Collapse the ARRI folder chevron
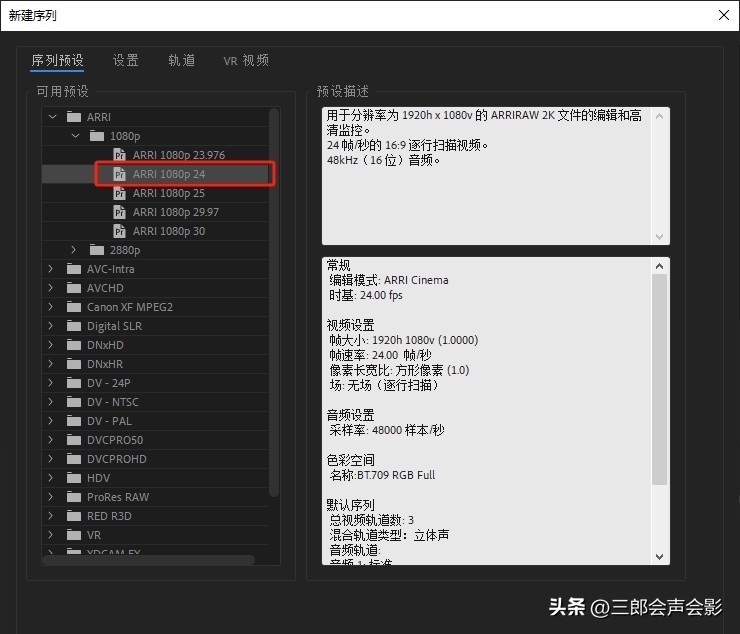The height and width of the screenshot is (634, 740). coord(52,117)
